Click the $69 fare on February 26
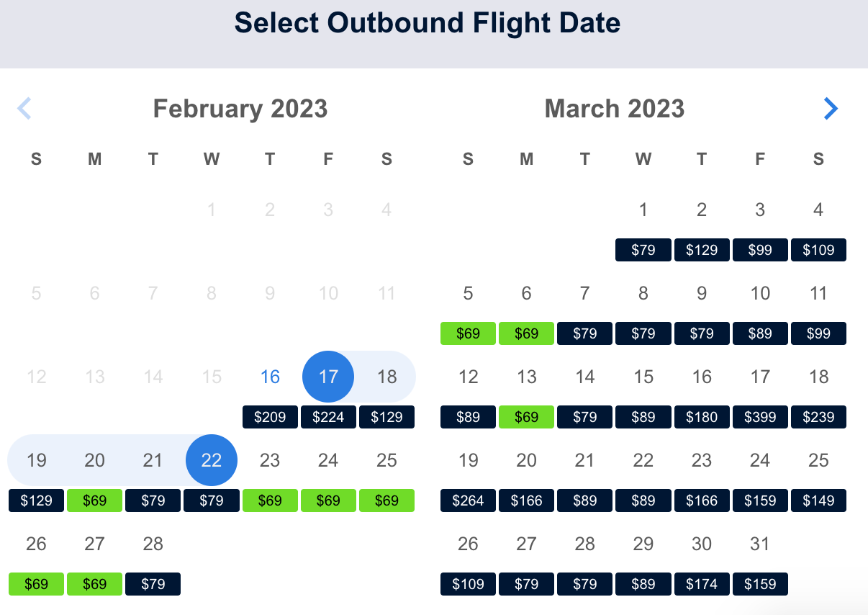The image size is (868, 615). [x=36, y=584]
